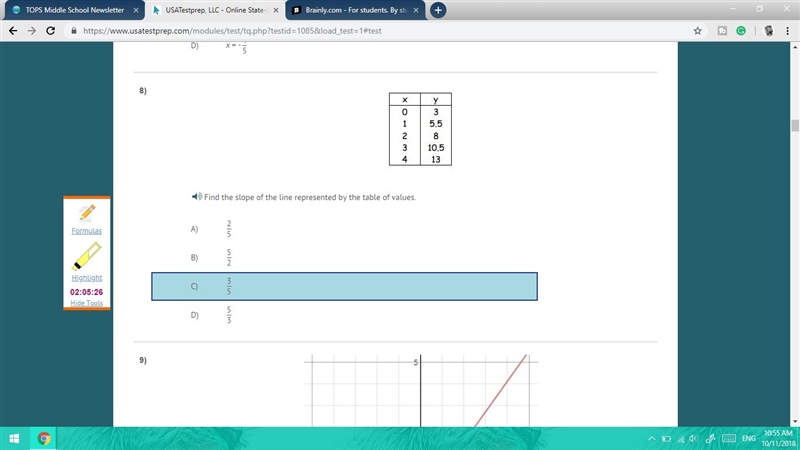This screenshot has height=450, width=800.
Task: Open the profile avatar icon in Chrome
Action: click(768, 31)
